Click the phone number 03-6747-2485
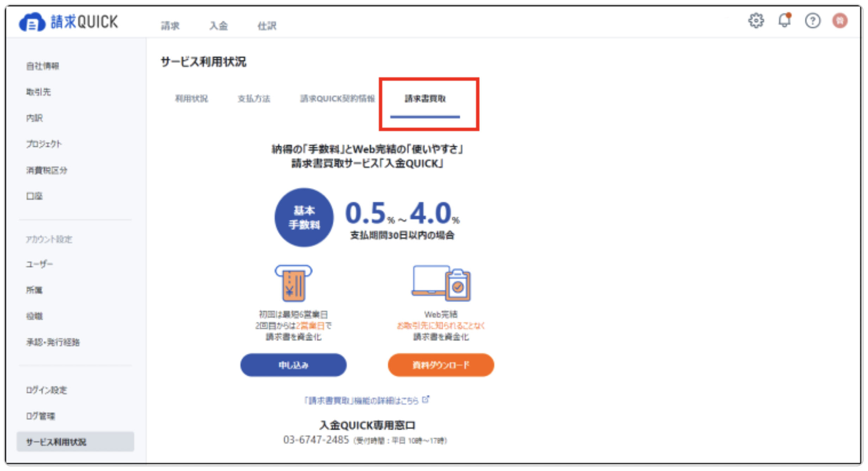This screenshot has height=471, width=868. click(x=316, y=440)
